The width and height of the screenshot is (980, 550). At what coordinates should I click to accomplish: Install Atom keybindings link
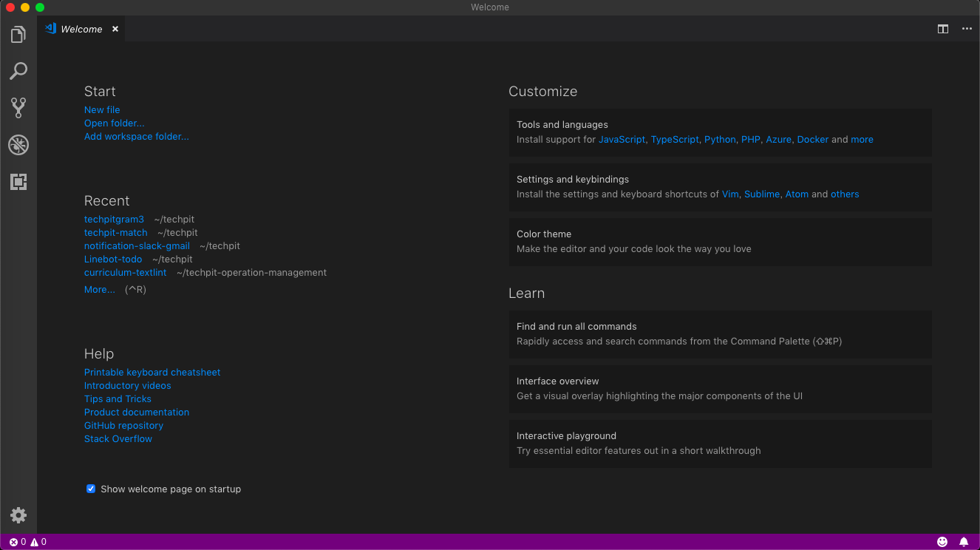[797, 194]
